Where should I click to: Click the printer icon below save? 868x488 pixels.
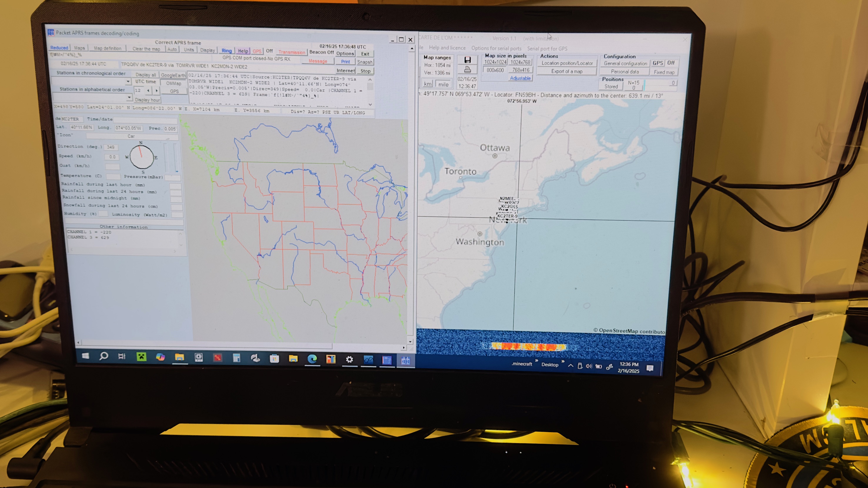[467, 70]
